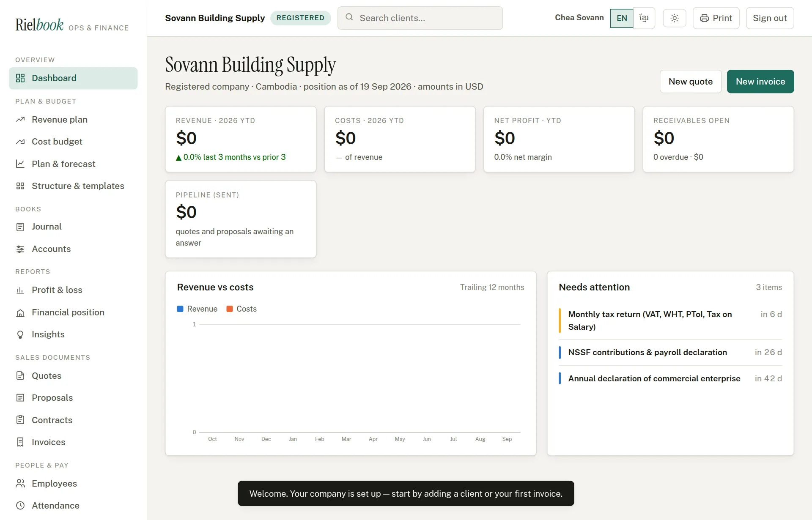Click the Receivables open card
The image size is (812, 520).
tap(718, 139)
